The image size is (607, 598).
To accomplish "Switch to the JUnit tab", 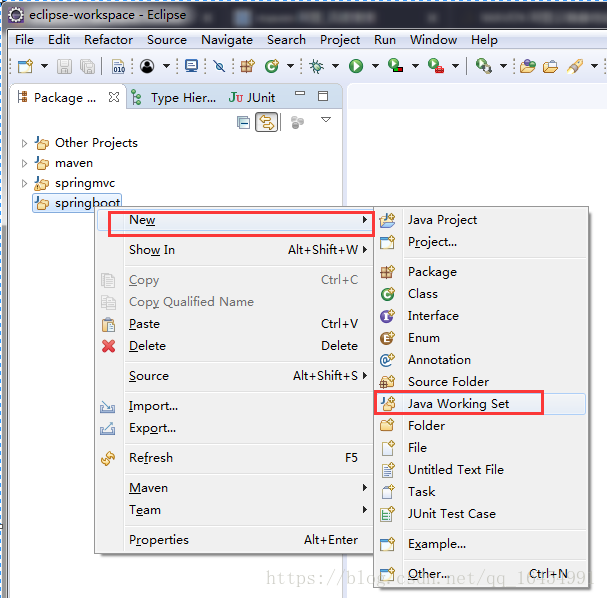I will click(x=252, y=98).
